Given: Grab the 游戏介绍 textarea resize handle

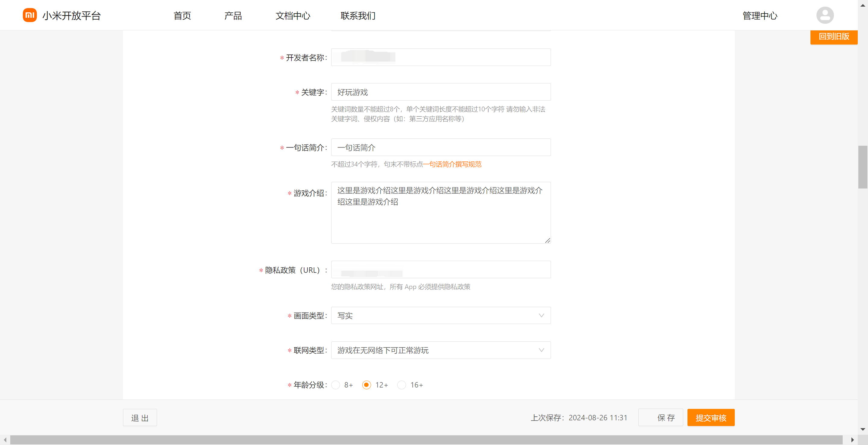Looking at the screenshot, I should (547, 240).
